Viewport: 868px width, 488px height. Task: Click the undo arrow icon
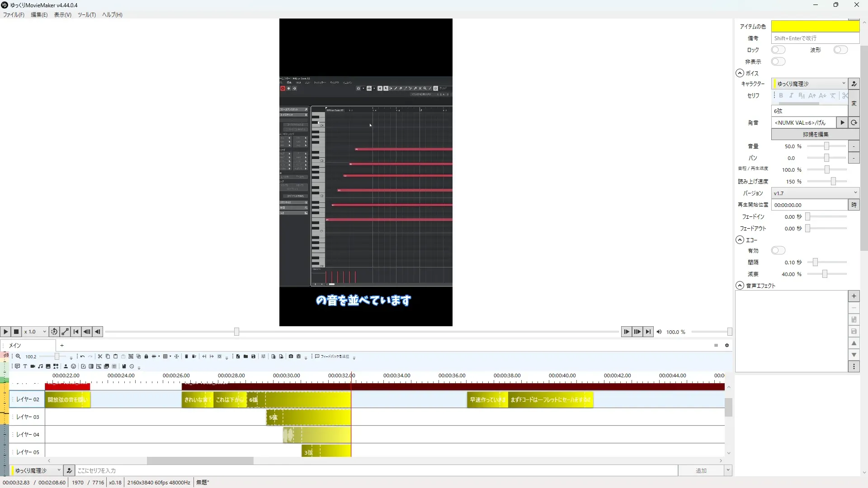[82, 357]
